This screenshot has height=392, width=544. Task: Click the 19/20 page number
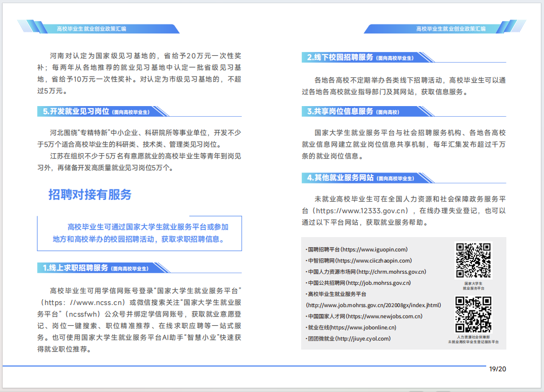497,369
